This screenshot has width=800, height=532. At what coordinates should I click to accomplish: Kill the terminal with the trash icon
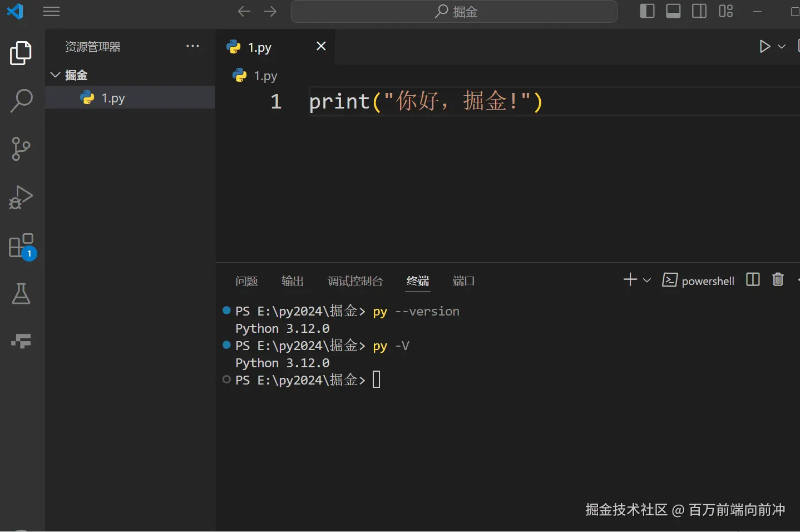pyautogui.click(x=778, y=280)
